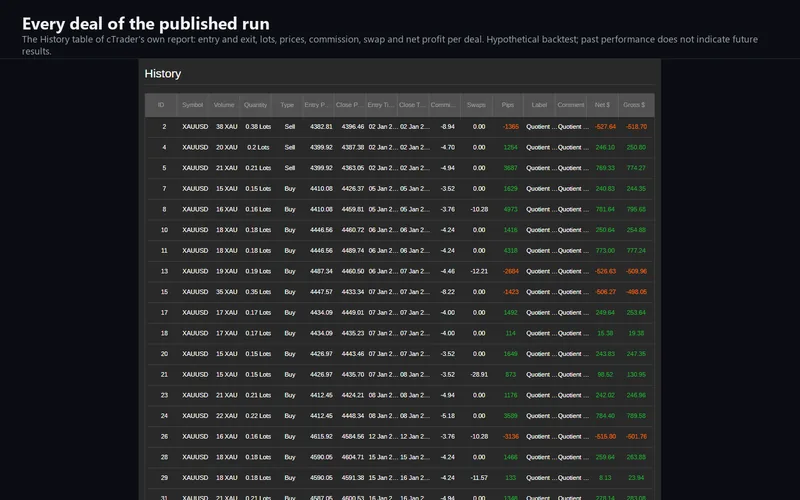Sort by the Net $ column header
800x500 pixels.
pyautogui.click(x=602, y=105)
